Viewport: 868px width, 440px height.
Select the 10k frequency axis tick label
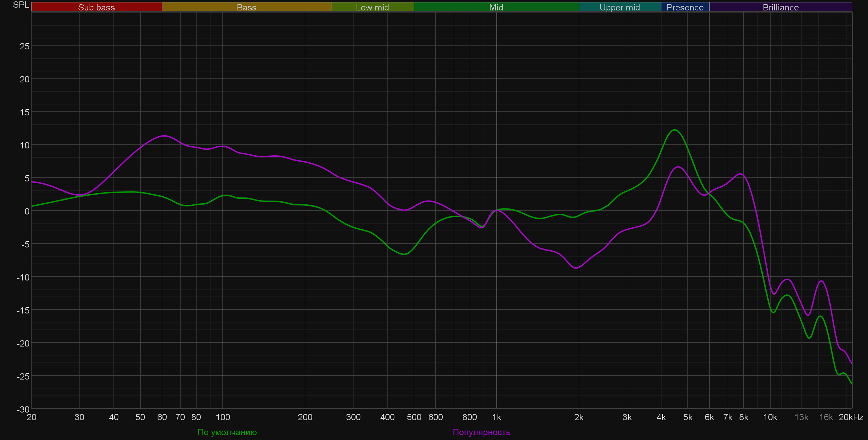[x=770, y=417]
